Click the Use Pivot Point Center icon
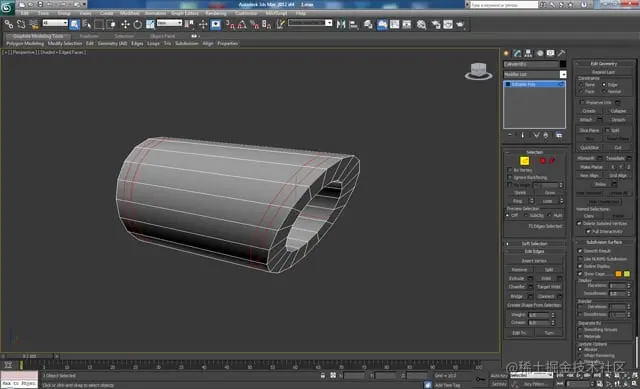Screen dimensions: 640x389 [x=189, y=24]
